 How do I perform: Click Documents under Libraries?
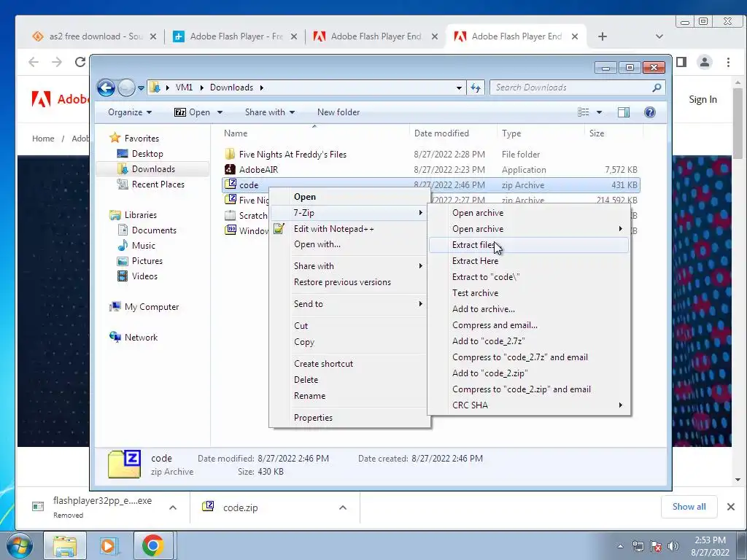[x=154, y=230]
